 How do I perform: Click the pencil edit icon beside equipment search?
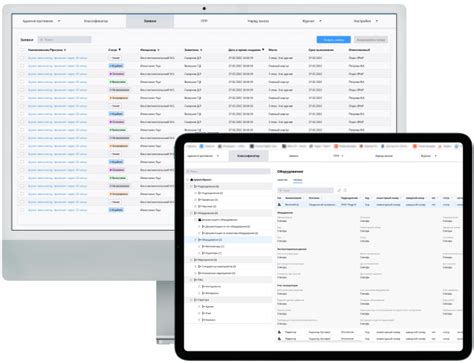pyautogui.click(x=339, y=190)
